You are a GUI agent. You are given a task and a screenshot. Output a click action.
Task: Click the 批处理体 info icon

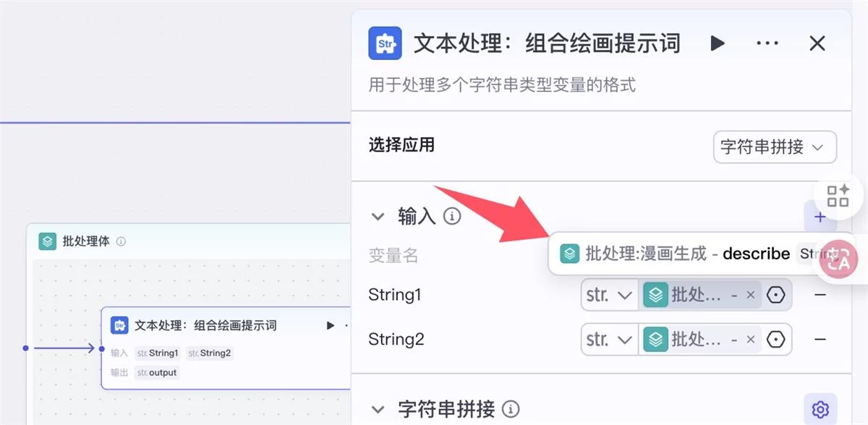pos(121,241)
